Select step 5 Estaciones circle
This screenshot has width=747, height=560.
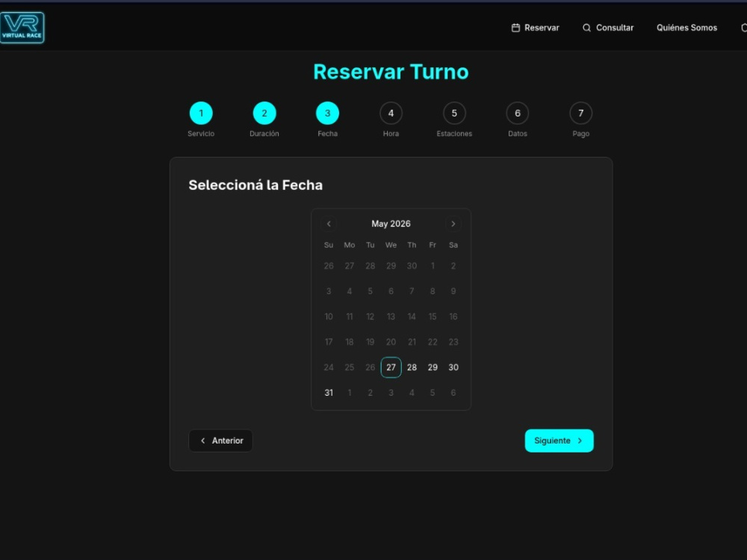point(454,113)
